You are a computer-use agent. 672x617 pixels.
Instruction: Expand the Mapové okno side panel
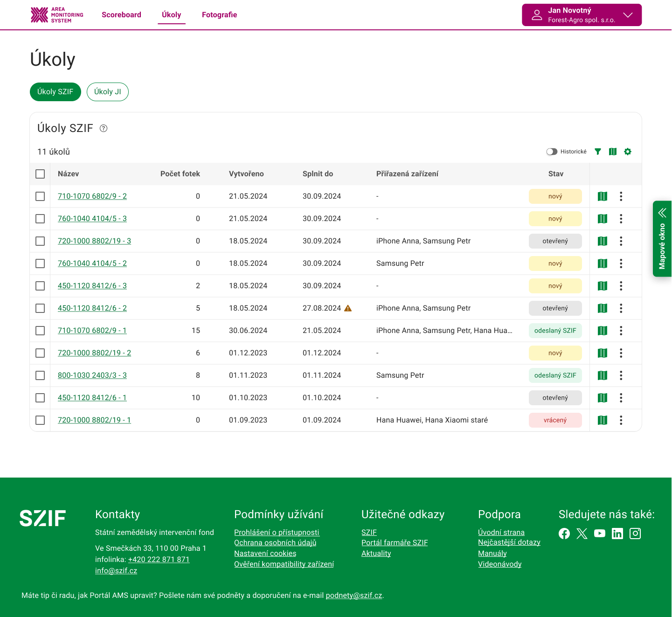[x=662, y=239]
